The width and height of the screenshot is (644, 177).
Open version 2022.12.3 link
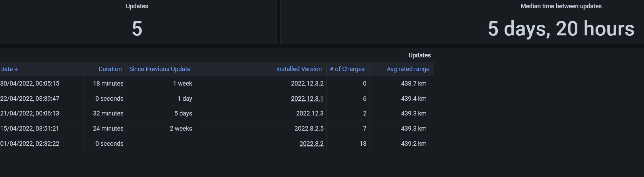click(309, 113)
